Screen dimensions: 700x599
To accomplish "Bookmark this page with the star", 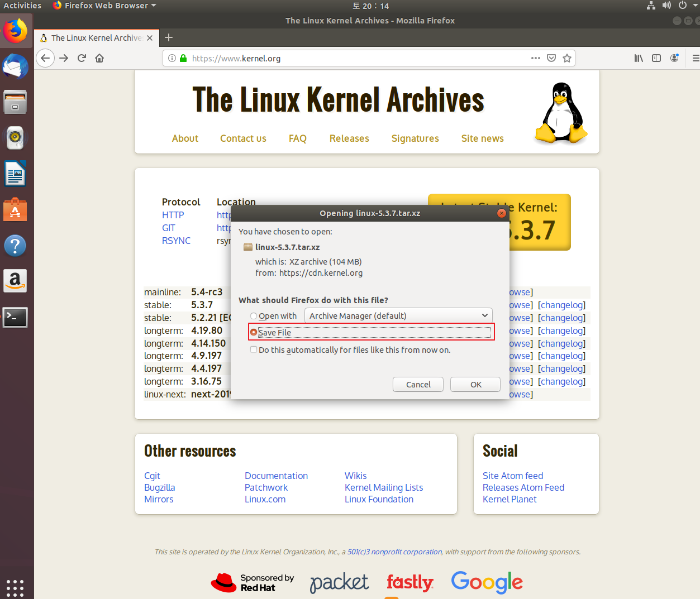I will [x=567, y=58].
